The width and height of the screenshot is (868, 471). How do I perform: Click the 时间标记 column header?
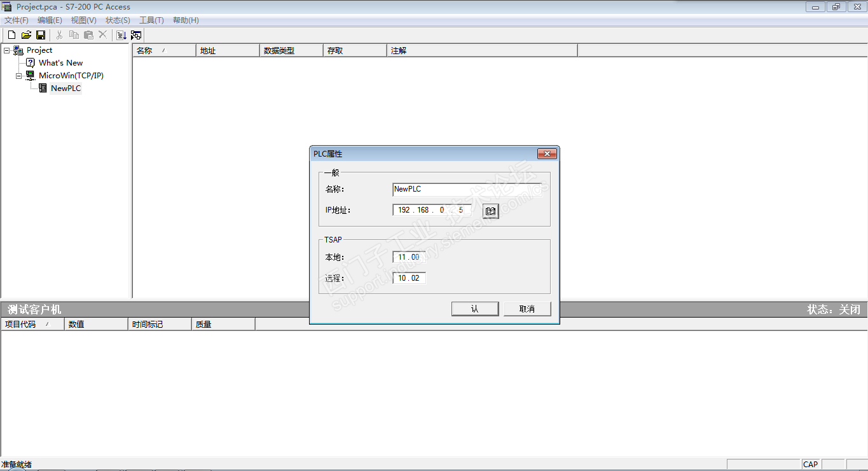pos(160,325)
